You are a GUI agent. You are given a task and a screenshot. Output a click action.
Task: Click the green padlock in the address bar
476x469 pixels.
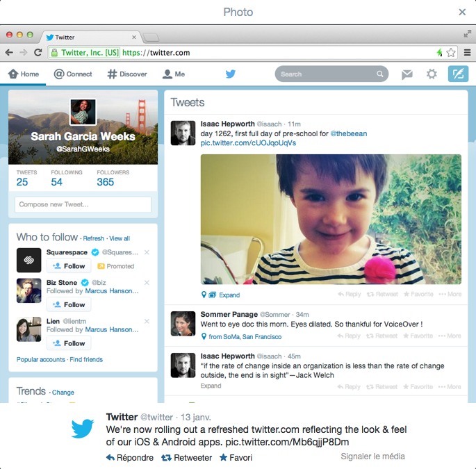(x=54, y=53)
